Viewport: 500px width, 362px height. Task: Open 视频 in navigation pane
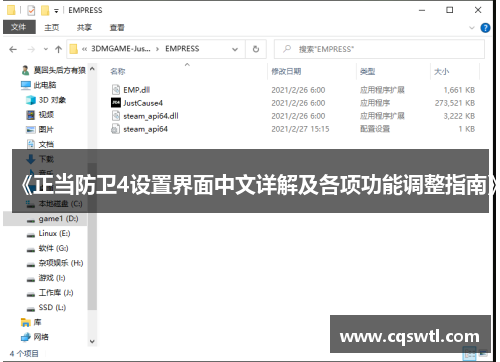40,115
